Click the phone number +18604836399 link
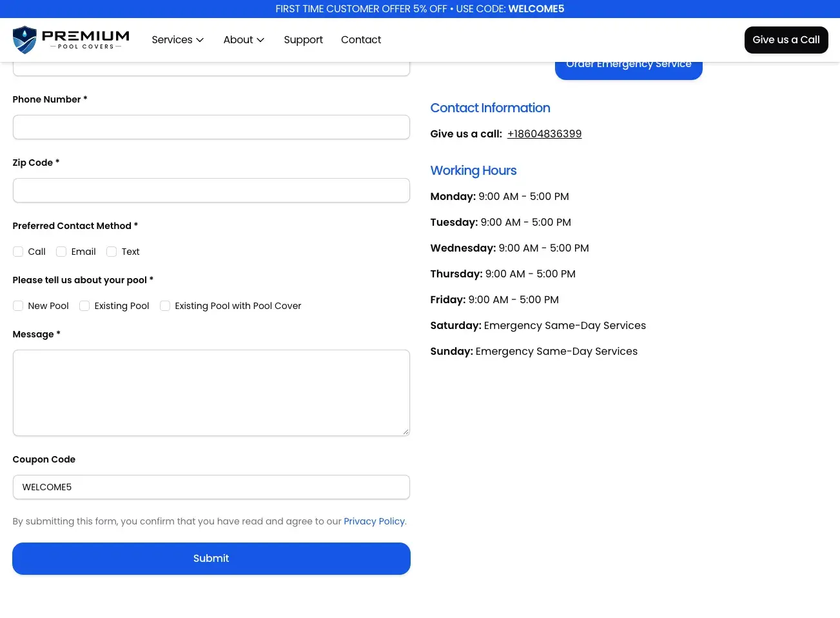Viewport: 840px width, 618px height. 544,134
